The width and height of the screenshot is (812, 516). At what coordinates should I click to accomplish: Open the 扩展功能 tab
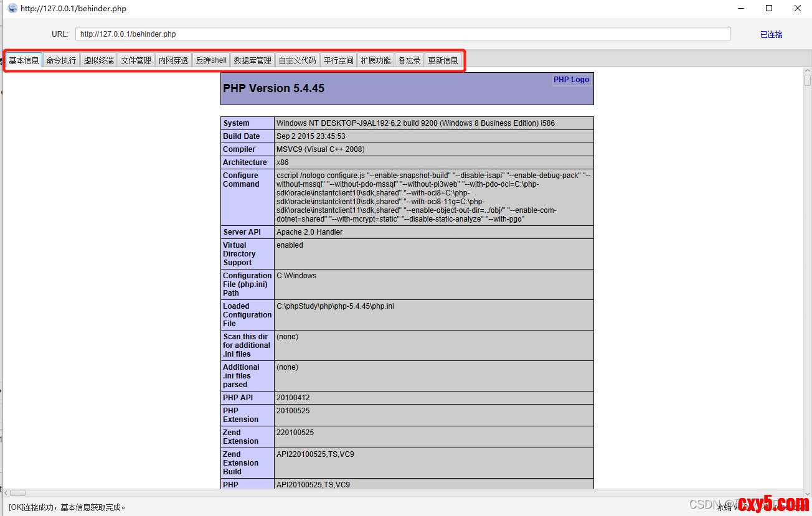click(x=375, y=60)
